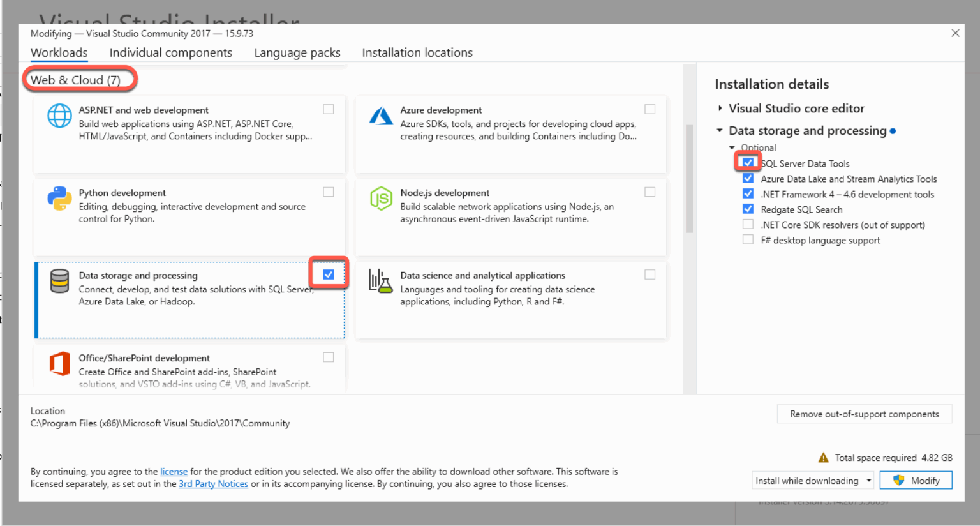Check the ASP.NET and web development workload

tap(329, 109)
